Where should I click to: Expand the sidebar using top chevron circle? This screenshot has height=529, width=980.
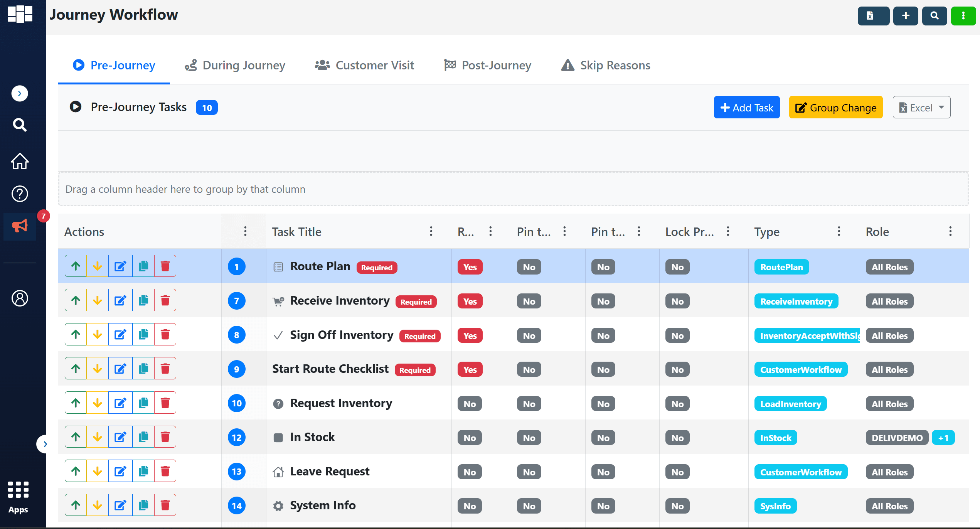click(x=20, y=93)
